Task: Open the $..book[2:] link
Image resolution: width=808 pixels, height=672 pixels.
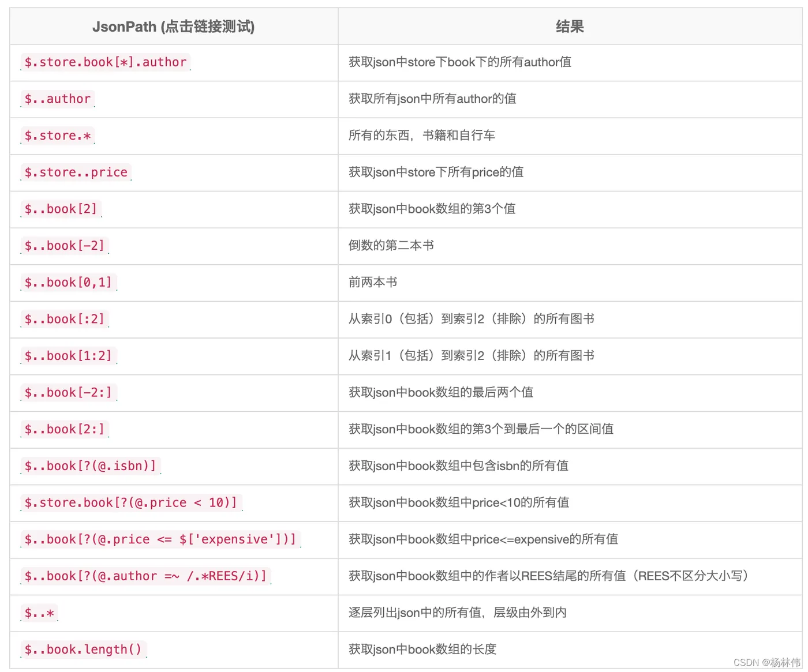Action: click(x=65, y=430)
